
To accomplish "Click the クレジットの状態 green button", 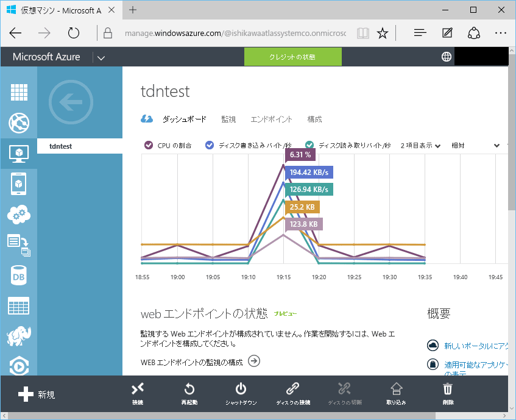I will coord(292,57).
